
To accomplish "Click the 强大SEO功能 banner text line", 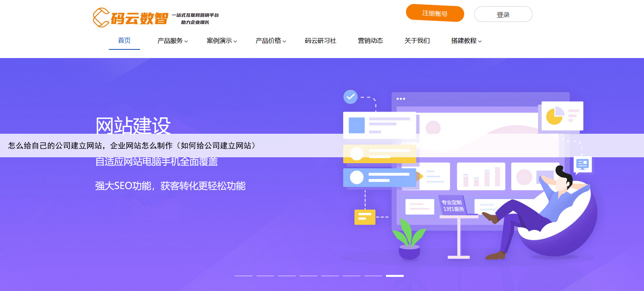I will [x=170, y=186].
